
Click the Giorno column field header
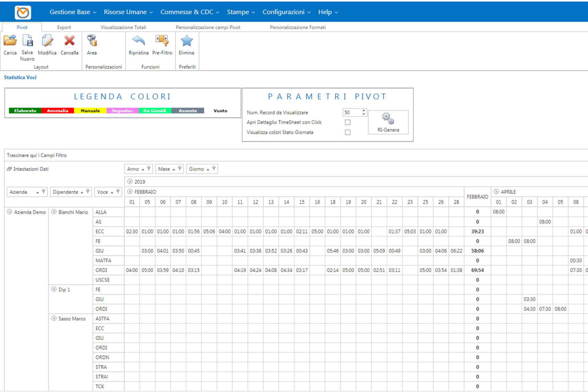[202, 169]
